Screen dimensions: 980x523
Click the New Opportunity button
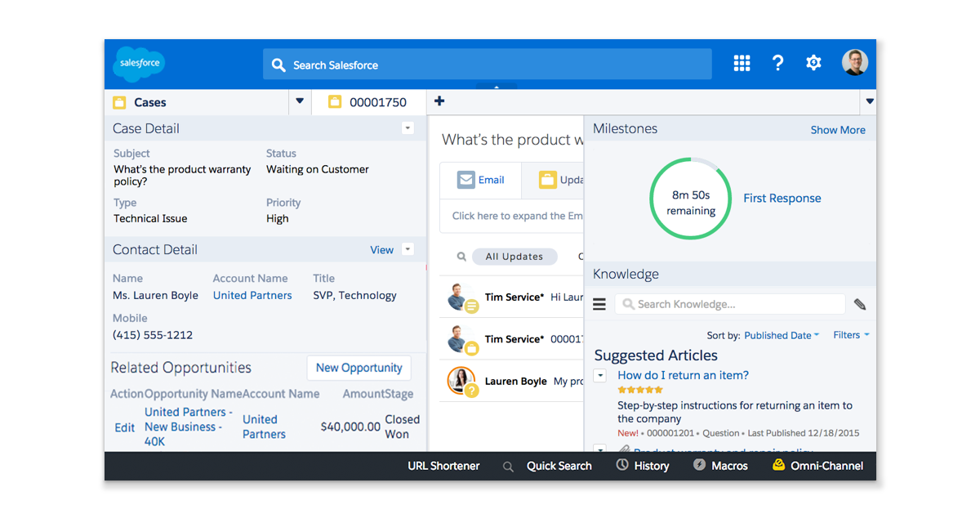pyautogui.click(x=359, y=368)
